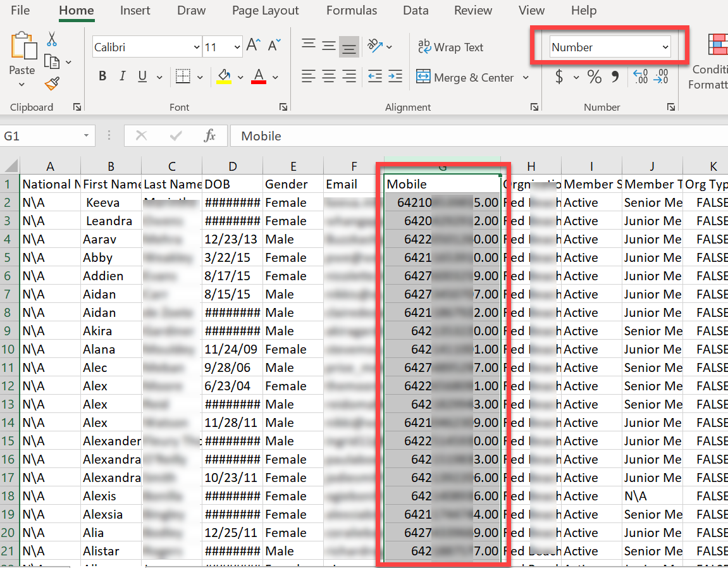The image size is (728, 568).
Task: Click the Name Box showing G1
Action: (41, 136)
